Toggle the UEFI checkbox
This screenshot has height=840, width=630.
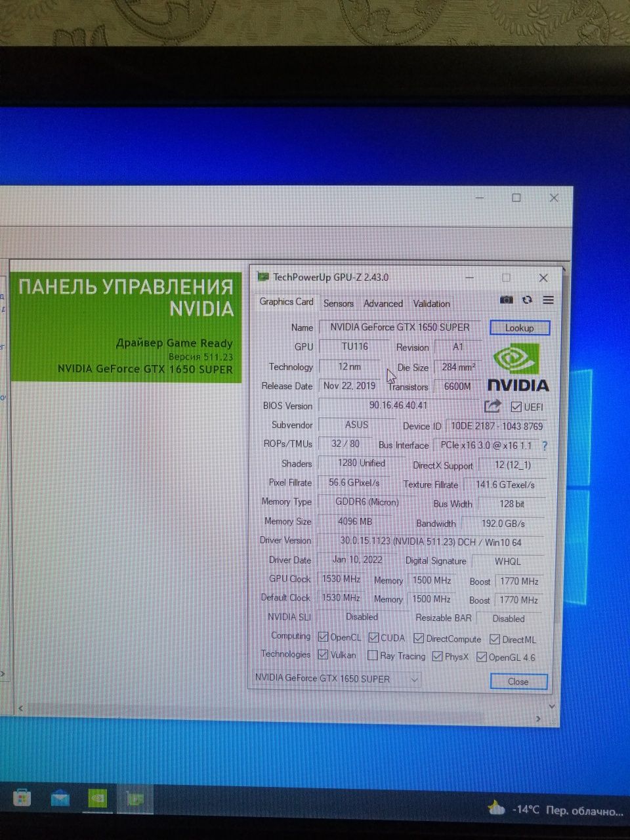coord(516,407)
